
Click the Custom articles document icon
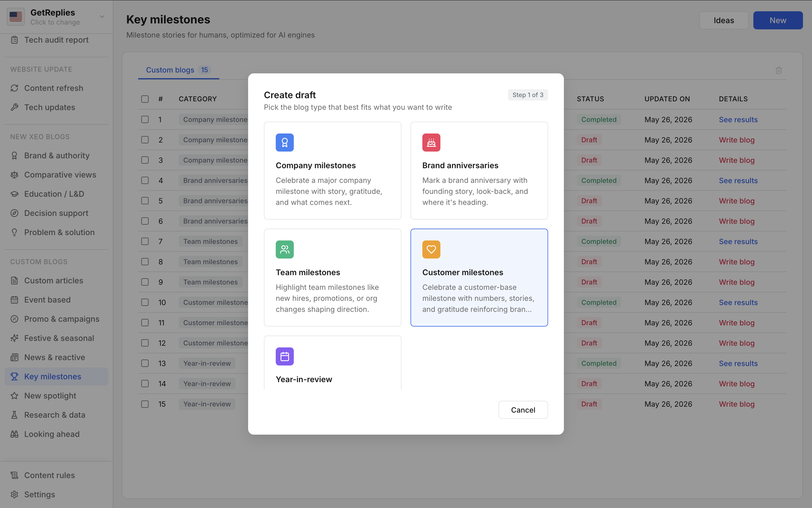point(14,281)
